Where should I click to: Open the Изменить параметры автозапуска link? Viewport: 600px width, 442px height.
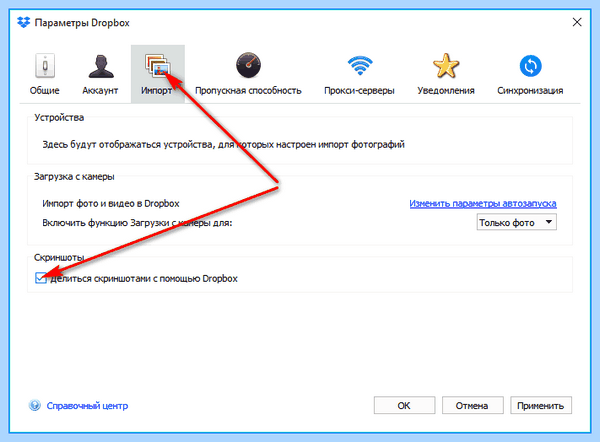point(483,204)
